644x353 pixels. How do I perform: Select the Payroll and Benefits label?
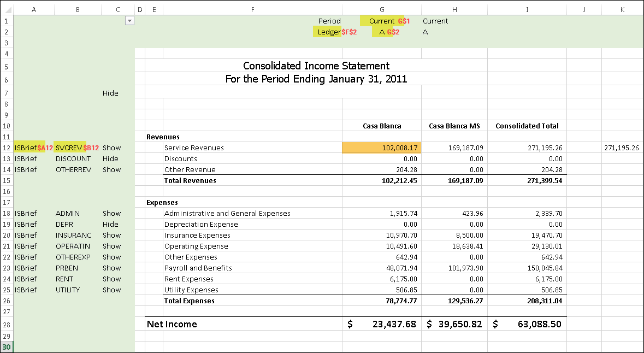[x=198, y=268]
